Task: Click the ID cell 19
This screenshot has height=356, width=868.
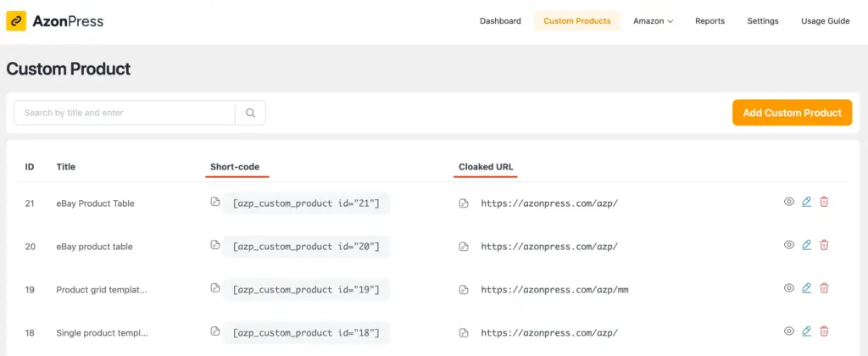Action: [x=30, y=290]
